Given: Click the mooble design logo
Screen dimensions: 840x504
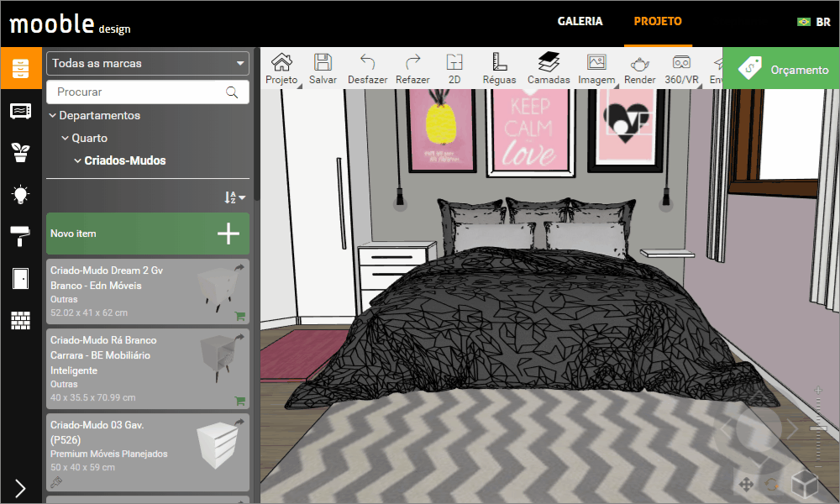Looking at the screenshot, I should [71, 24].
